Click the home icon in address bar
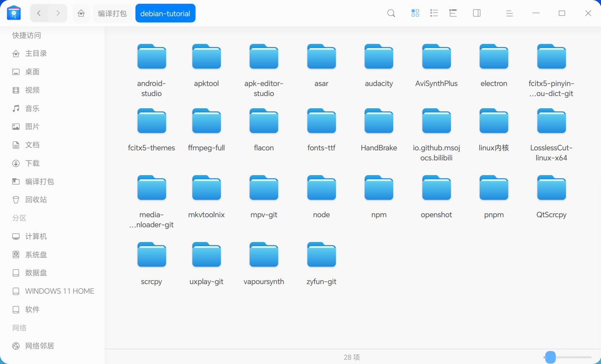 [x=81, y=13]
